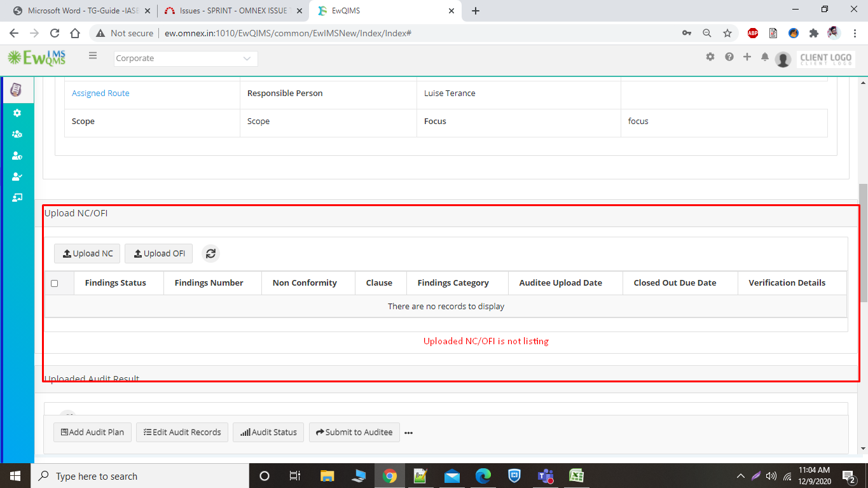
Task: Open File Explorer from the taskbar
Action: tap(327, 476)
